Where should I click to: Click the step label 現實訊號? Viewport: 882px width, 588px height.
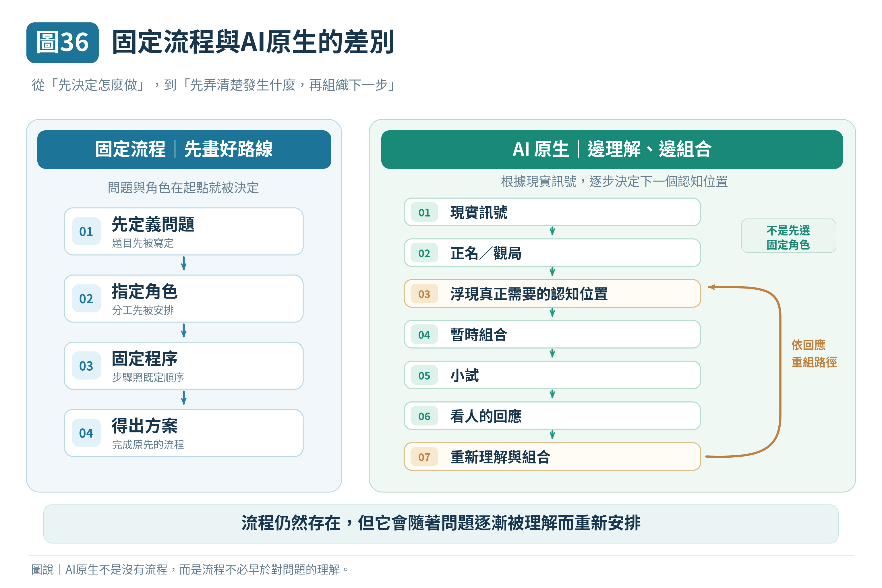point(479,212)
